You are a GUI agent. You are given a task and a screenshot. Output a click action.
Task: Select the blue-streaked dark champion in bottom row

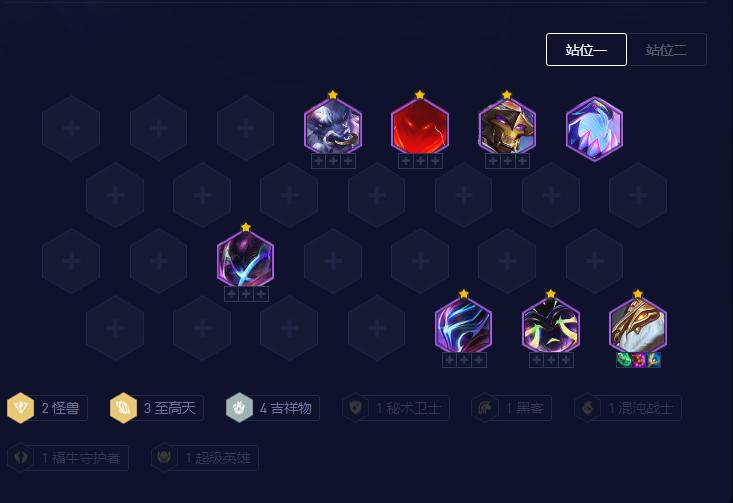tap(463, 326)
